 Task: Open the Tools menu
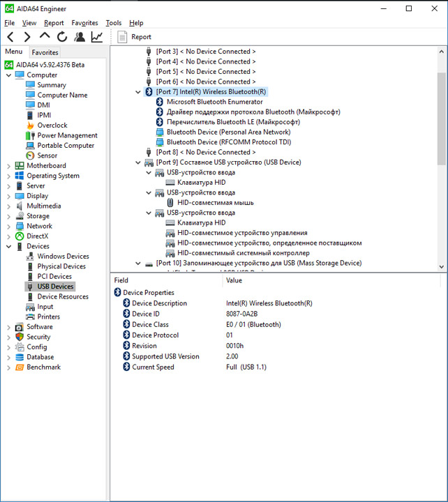[114, 23]
